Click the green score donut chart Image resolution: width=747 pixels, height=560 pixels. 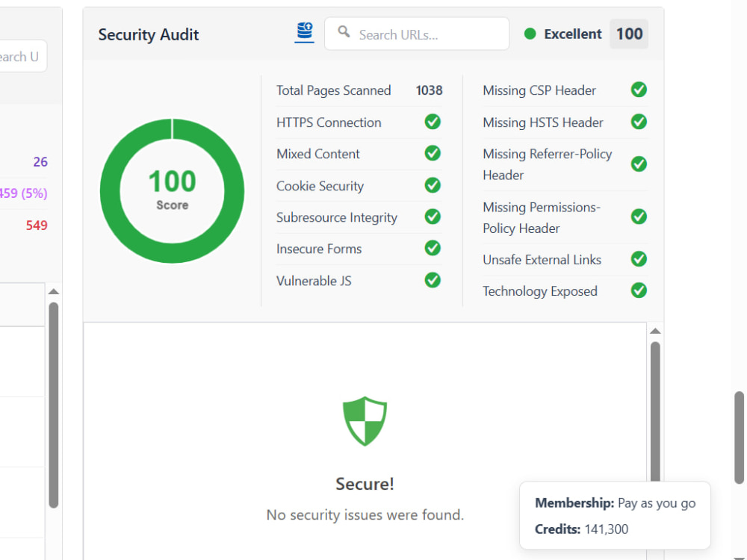coord(172,191)
